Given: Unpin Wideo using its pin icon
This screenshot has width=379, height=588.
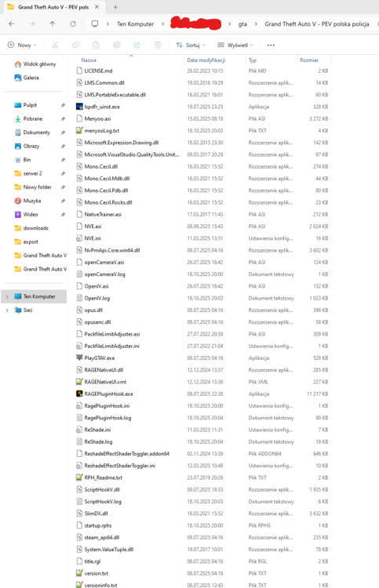Looking at the screenshot, I should 63,215.
